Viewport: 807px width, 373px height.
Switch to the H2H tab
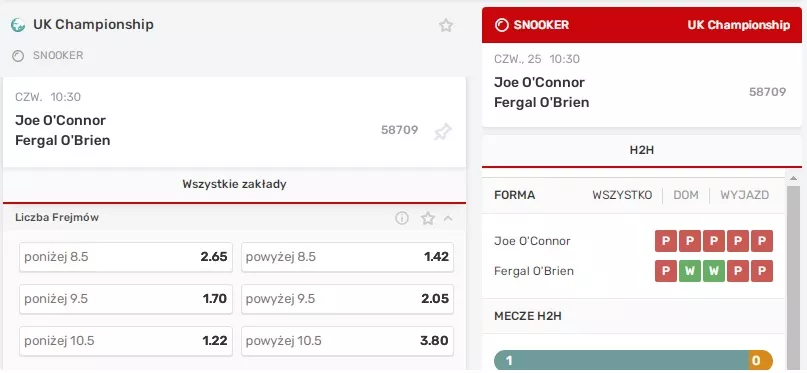[641, 150]
